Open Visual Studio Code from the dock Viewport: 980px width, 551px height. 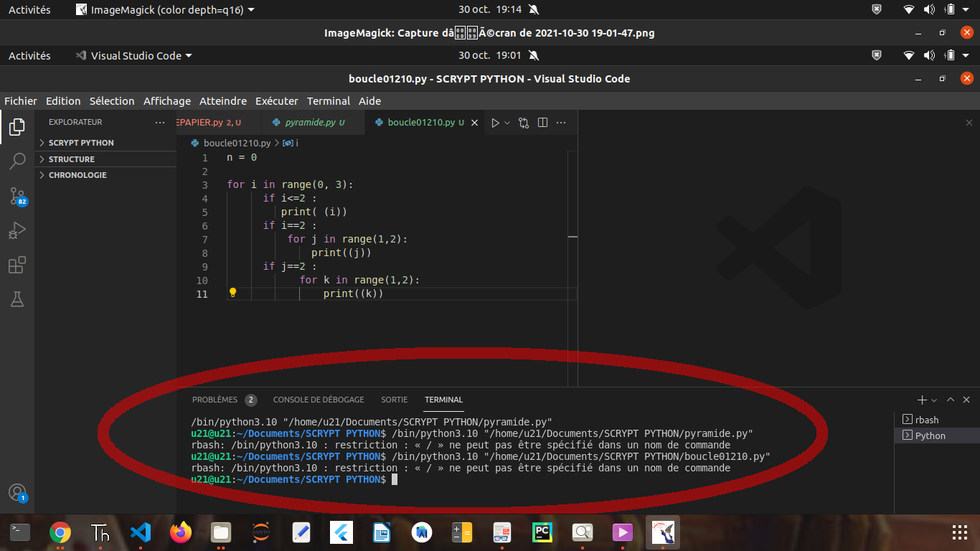point(141,532)
